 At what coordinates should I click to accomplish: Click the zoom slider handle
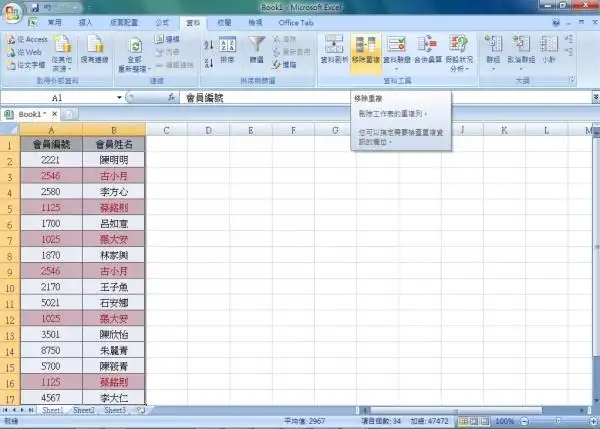tap(558, 421)
